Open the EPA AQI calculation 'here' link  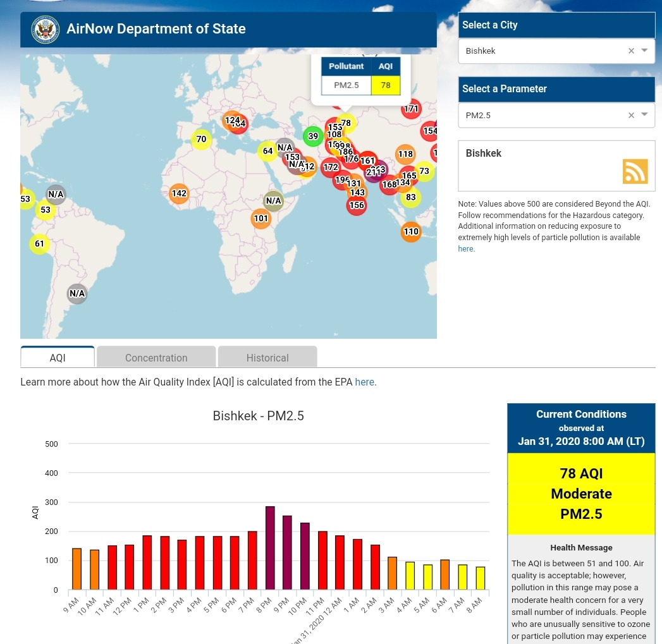coord(364,382)
